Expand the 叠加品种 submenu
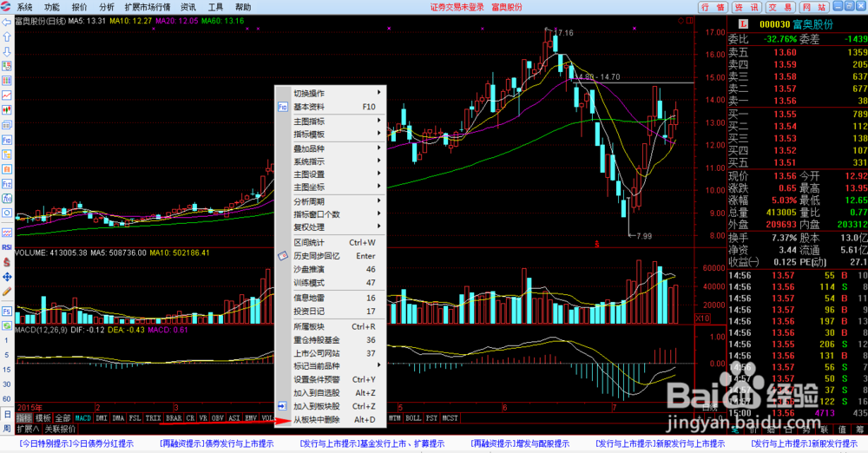Viewport: 868px width, 453px height. 331,148
